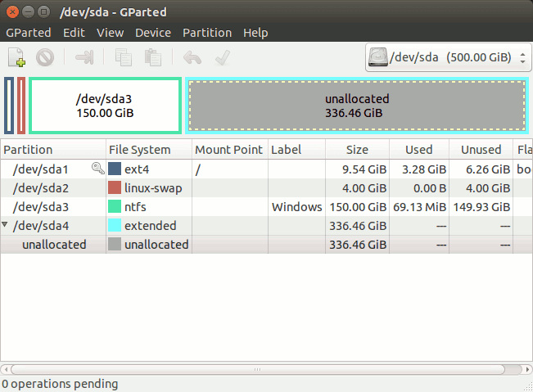Collapse the /dev/sda4 extended partition tree
Image resolution: width=533 pixels, height=392 pixels.
(5, 224)
